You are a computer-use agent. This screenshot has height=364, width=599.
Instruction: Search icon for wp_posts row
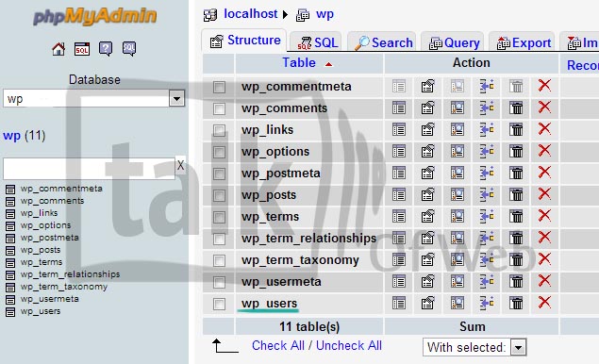pyautogui.click(x=458, y=195)
